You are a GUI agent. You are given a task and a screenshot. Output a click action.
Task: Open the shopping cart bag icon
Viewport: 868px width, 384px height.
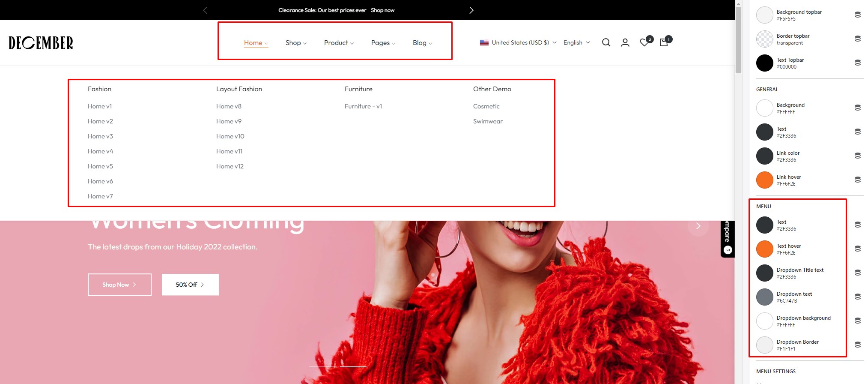[x=664, y=42]
